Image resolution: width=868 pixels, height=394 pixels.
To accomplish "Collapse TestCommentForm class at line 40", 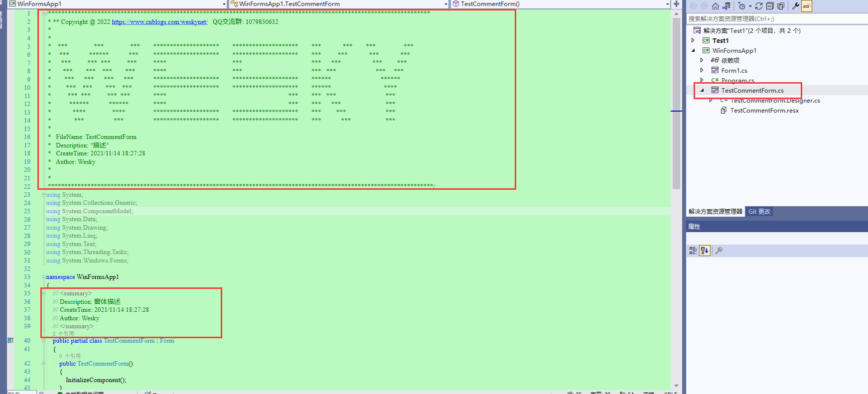I will [x=44, y=341].
